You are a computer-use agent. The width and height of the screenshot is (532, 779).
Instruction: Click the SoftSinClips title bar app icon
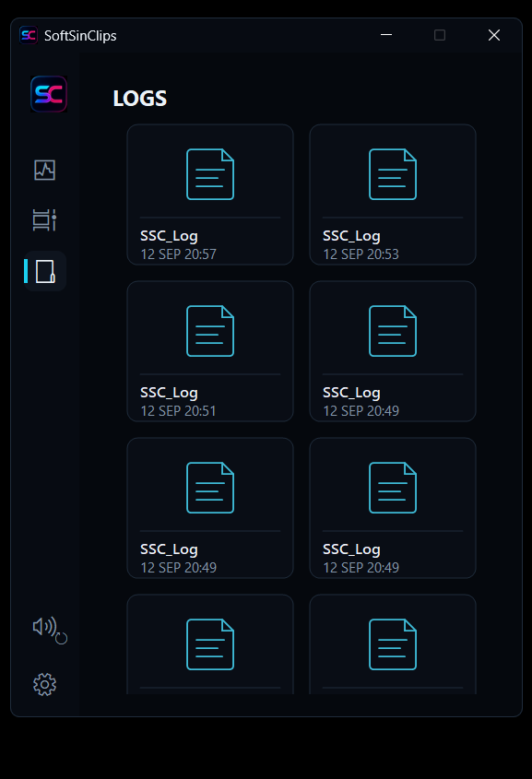click(29, 35)
